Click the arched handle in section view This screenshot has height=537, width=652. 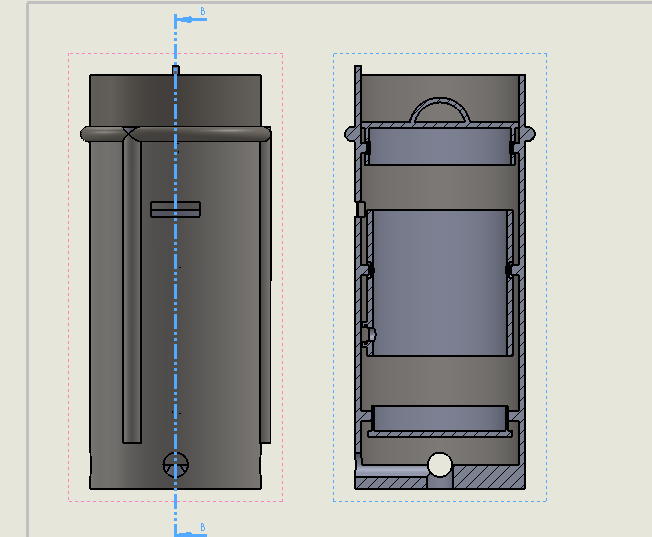pos(440,110)
